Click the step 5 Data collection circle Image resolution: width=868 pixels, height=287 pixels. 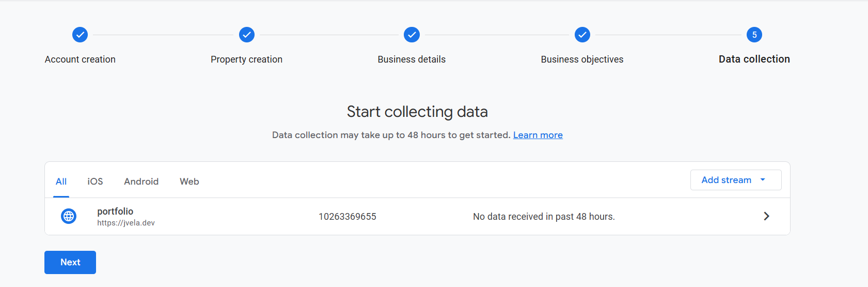point(754,35)
